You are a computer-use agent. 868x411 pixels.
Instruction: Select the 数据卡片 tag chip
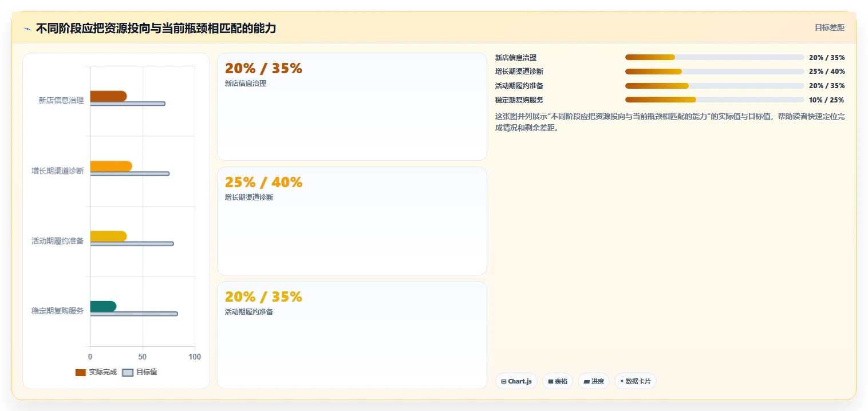(x=635, y=381)
